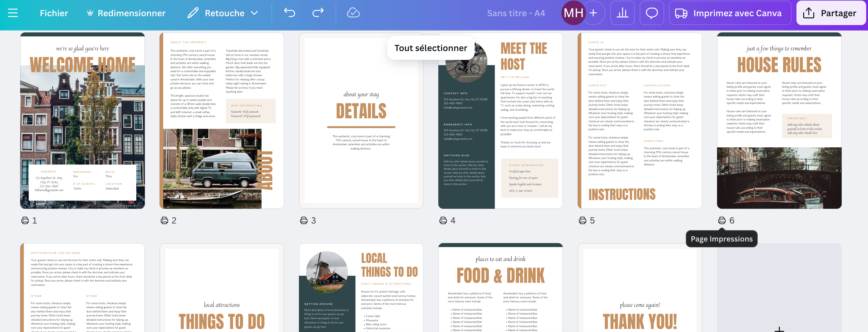Open the Fichier menu

(53, 13)
